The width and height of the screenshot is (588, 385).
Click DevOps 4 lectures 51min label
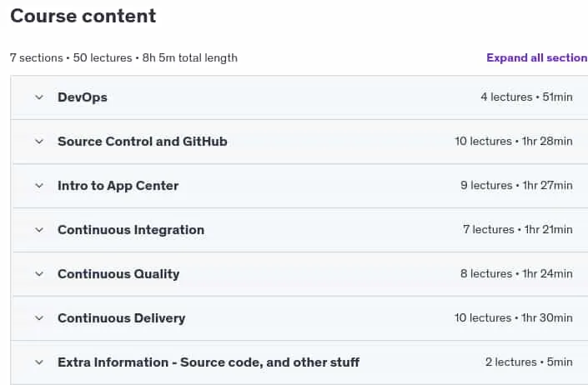pos(526,97)
